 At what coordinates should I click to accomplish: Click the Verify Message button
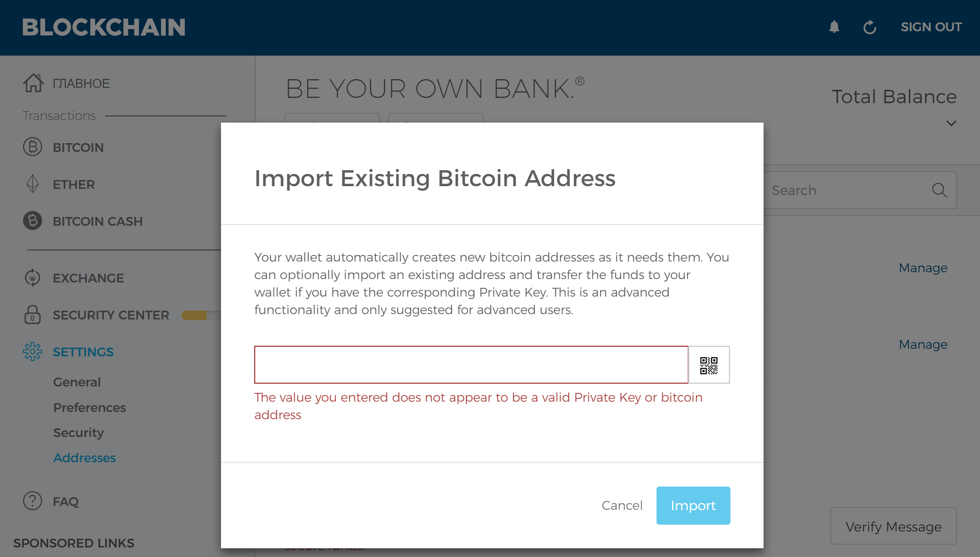coord(891,528)
